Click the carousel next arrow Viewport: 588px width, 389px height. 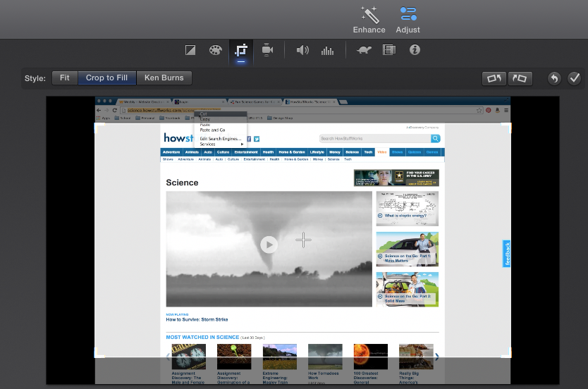[437, 357]
